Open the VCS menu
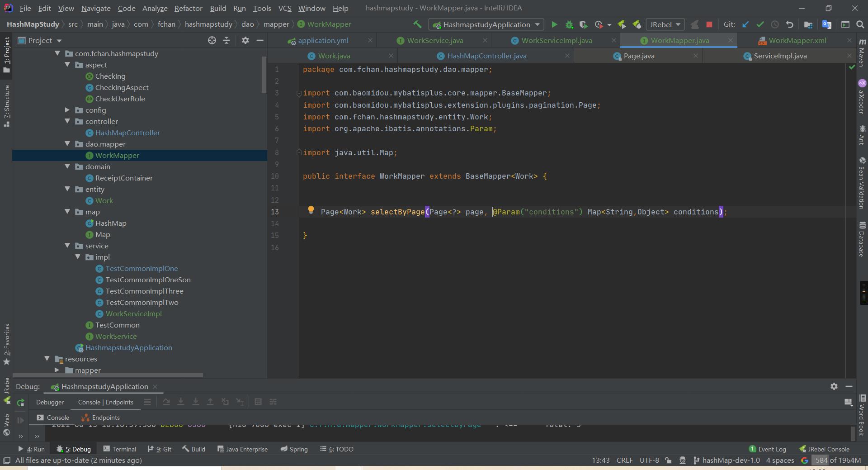 284,8
